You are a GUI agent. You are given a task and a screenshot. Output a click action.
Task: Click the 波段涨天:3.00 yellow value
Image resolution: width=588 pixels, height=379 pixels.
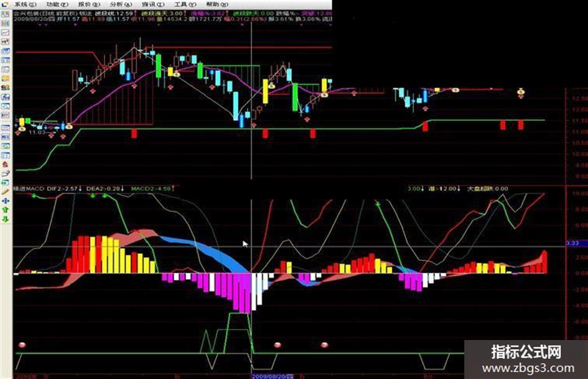pos(162,13)
